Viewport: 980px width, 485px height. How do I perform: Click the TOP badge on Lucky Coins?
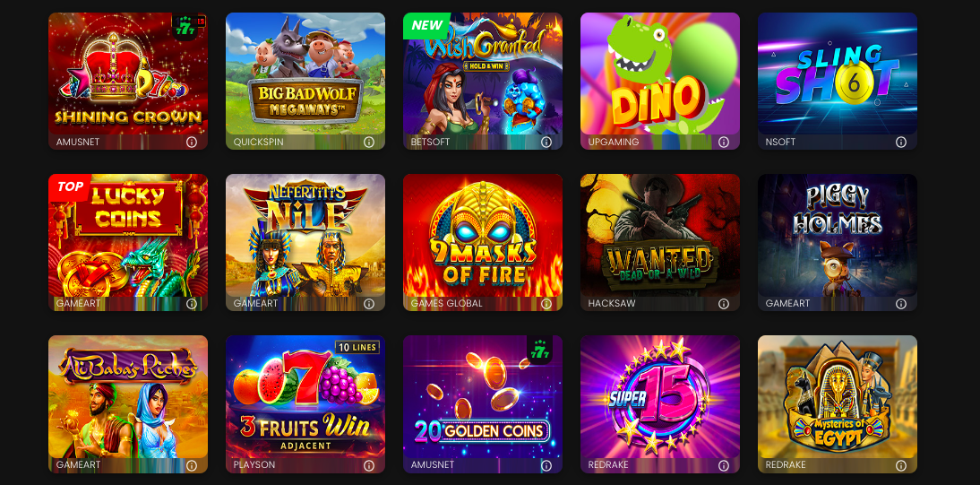70,187
